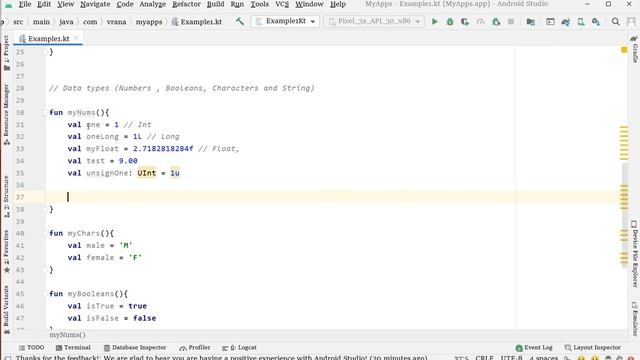This screenshot has height=360, width=640.
Task: Open the TODO tool window
Action: click(32, 347)
